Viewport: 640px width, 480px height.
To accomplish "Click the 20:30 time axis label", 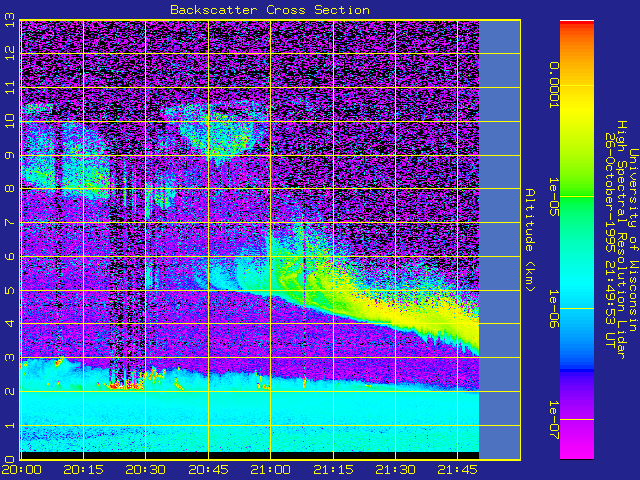I will [x=146, y=470].
